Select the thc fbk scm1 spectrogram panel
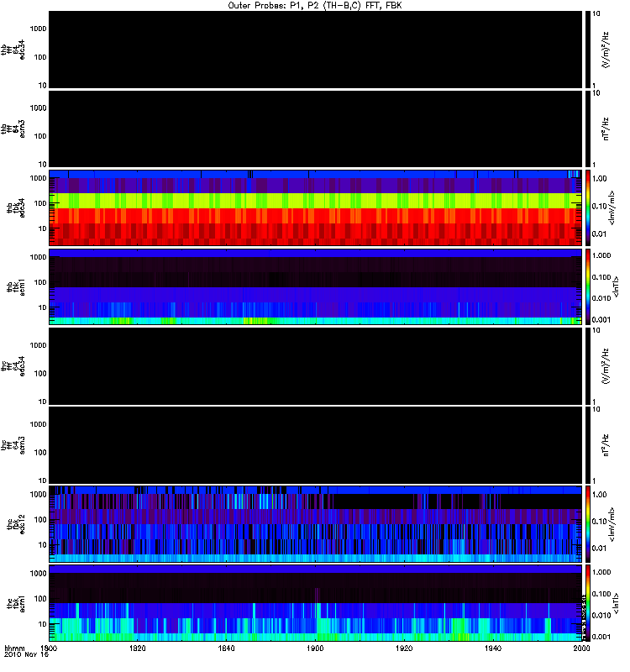 (316, 603)
